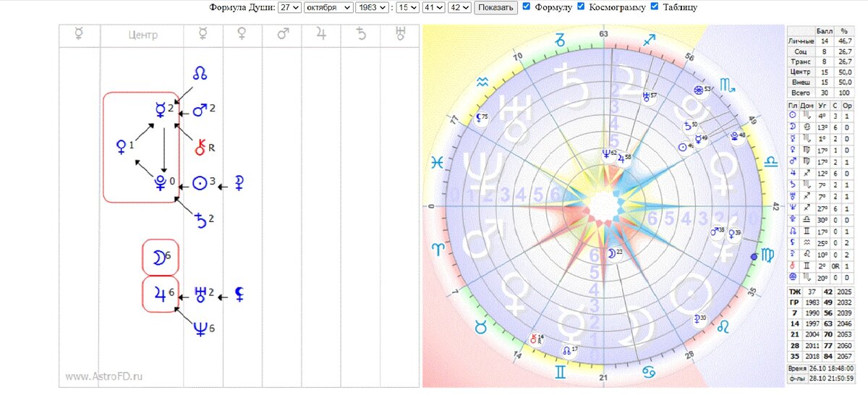Click the Cancer sign on cosmogram rim
The height and width of the screenshot is (398, 868).
(x=649, y=371)
